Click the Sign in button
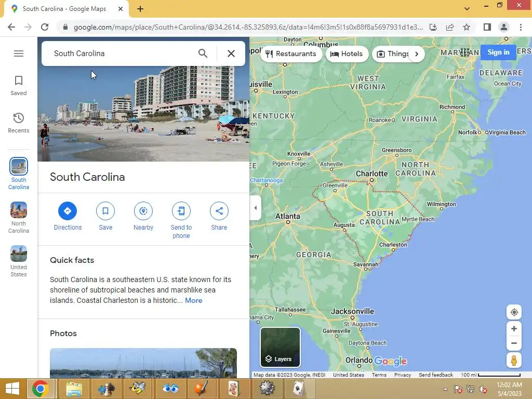 tap(498, 52)
